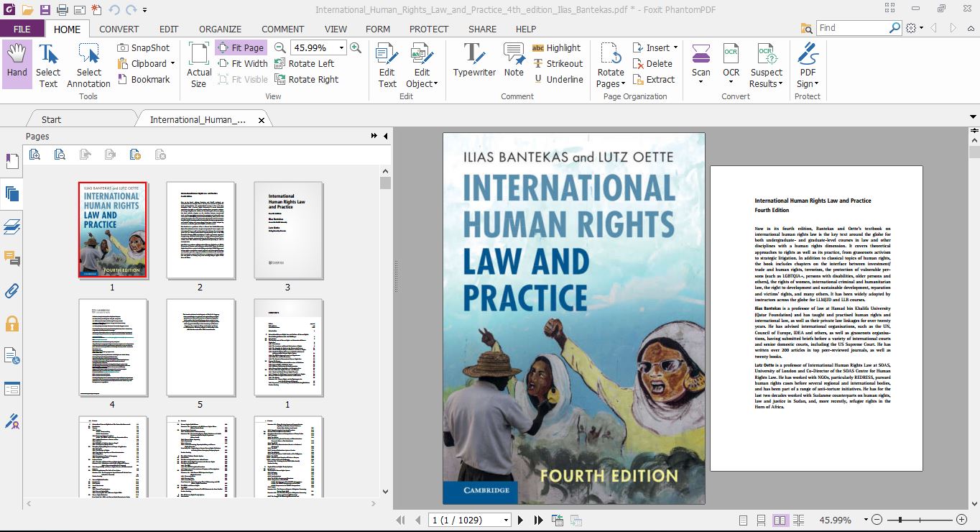
Task: Reduce page thumbnails in Pages panel
Action: tap(60, 154)
